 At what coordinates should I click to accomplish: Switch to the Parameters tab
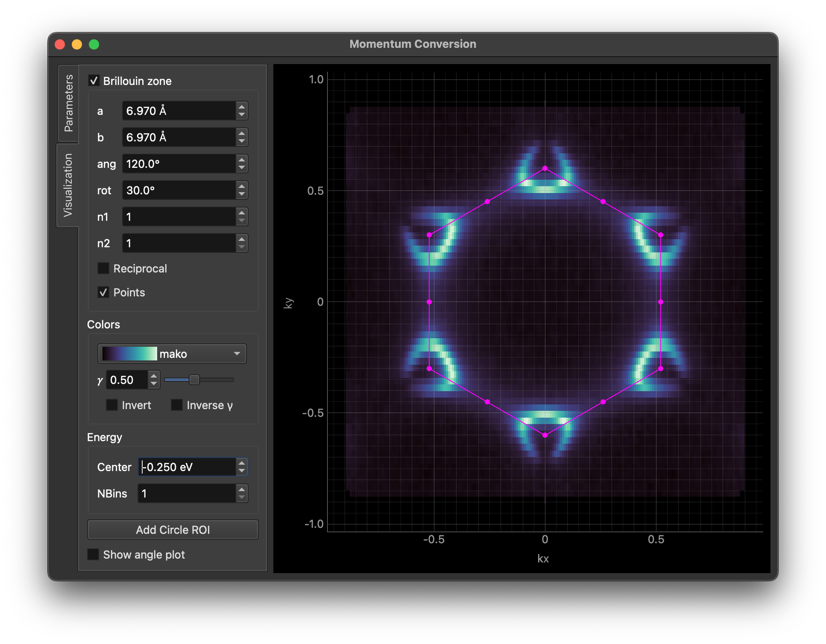[x=68, y=103]
